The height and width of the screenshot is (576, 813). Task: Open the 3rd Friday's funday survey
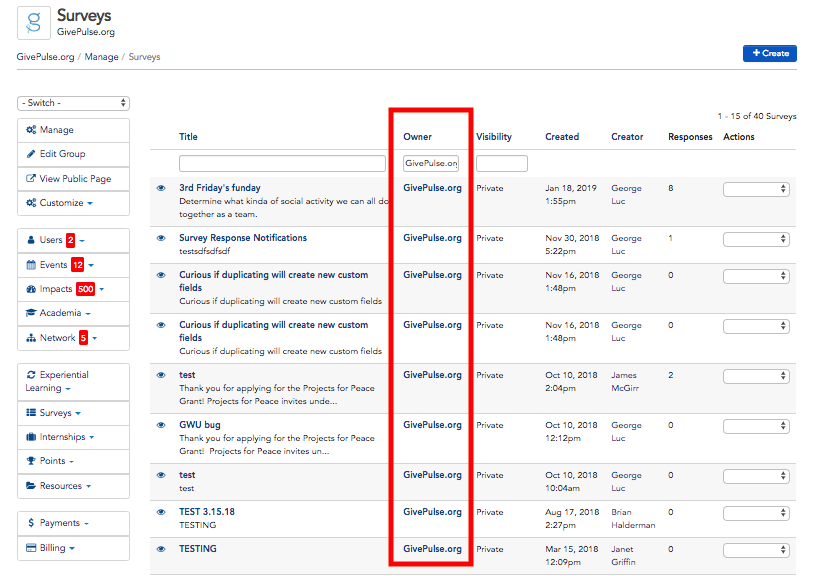(x=220, y=188)
